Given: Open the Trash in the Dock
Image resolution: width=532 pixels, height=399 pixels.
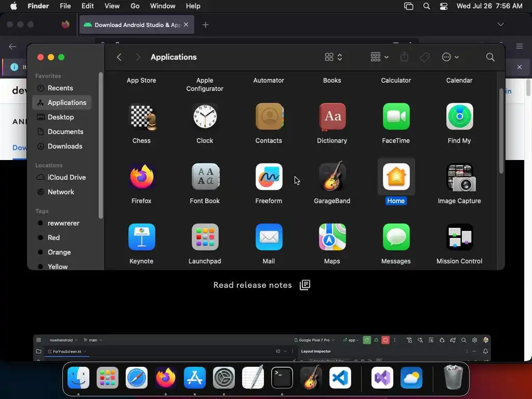Looking at the screenshot, I should click(453, 377).
